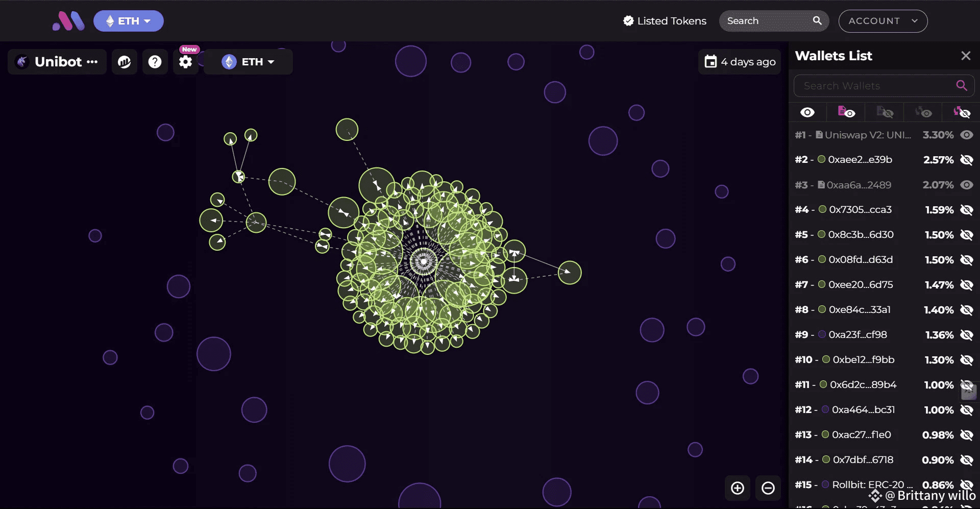
Task: Open the Unibot token menu dots
Action: [x=92, y=62]
